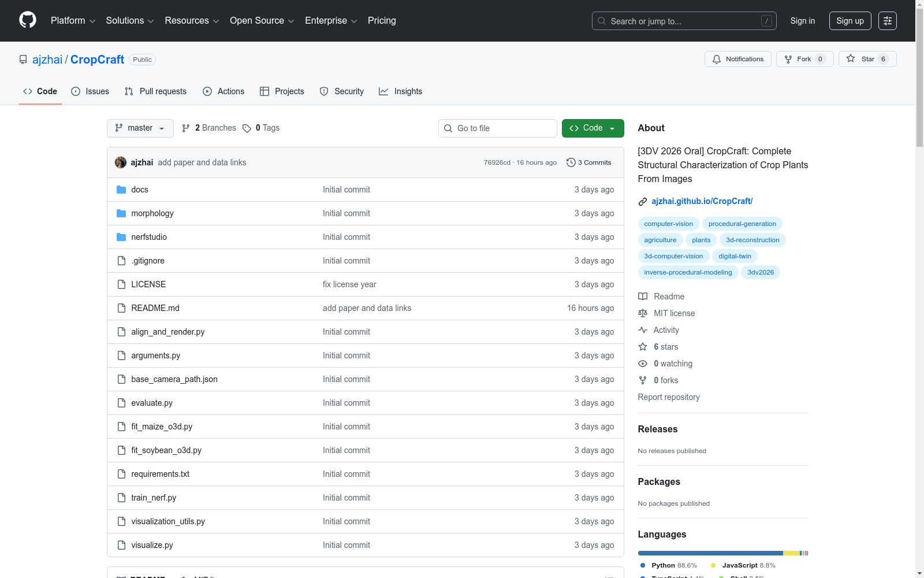Expand the Resources menu
Viewport: 924px width, 578px height.
(192, 21)
